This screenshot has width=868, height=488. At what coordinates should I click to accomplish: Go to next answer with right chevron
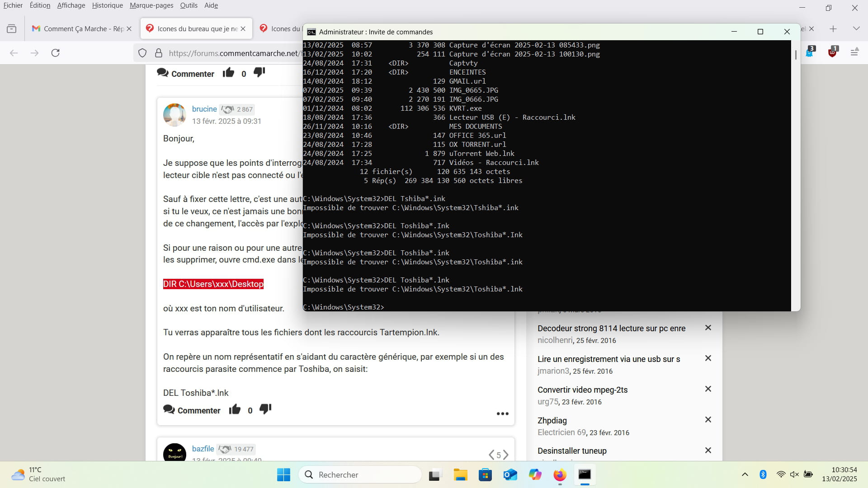(x=506, y=455)
